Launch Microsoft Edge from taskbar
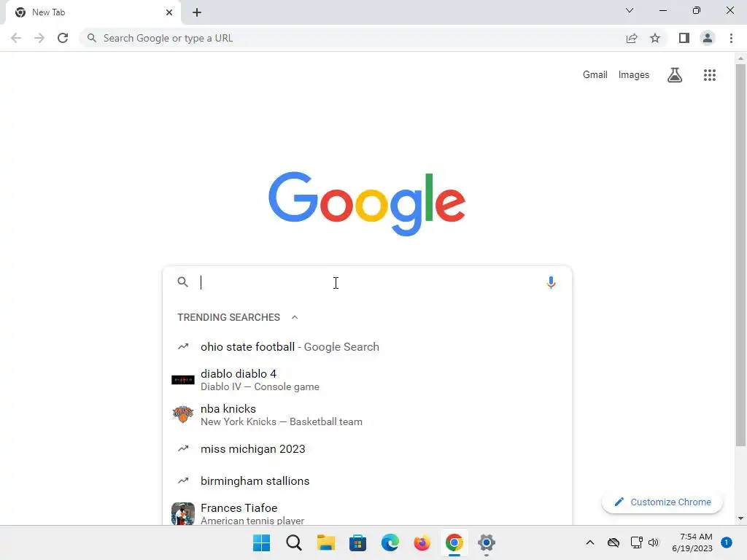 390,542
